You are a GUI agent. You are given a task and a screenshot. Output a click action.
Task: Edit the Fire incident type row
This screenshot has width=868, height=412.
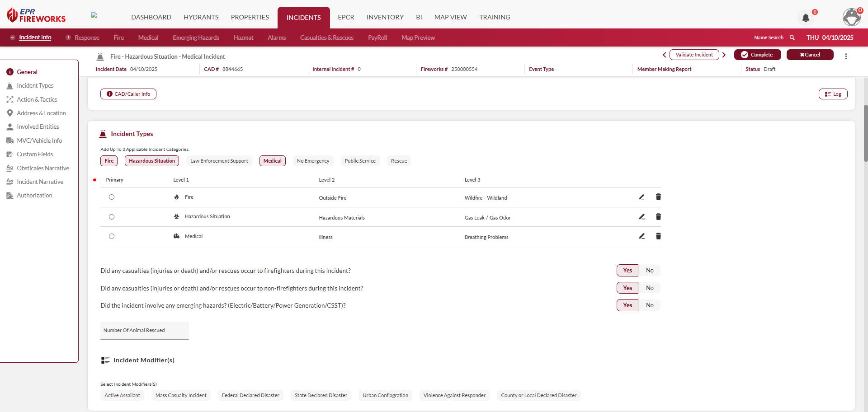pyautogui.click(x=642, y=197)
